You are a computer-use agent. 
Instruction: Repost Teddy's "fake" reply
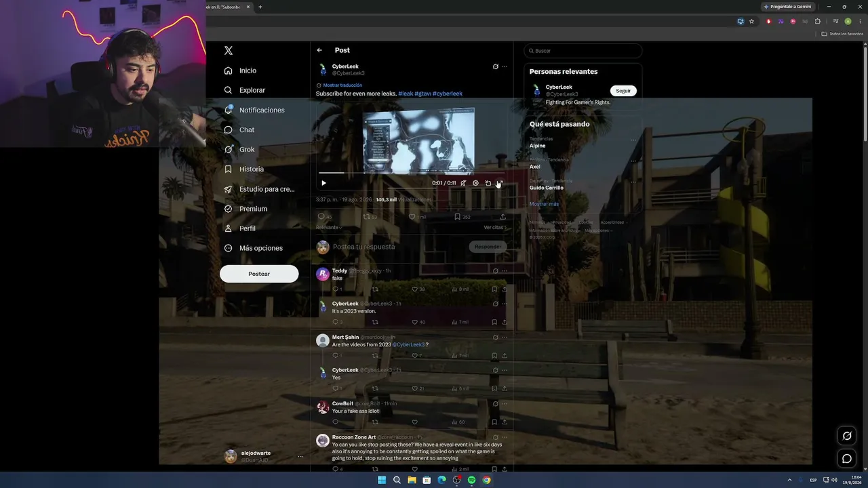375,289
